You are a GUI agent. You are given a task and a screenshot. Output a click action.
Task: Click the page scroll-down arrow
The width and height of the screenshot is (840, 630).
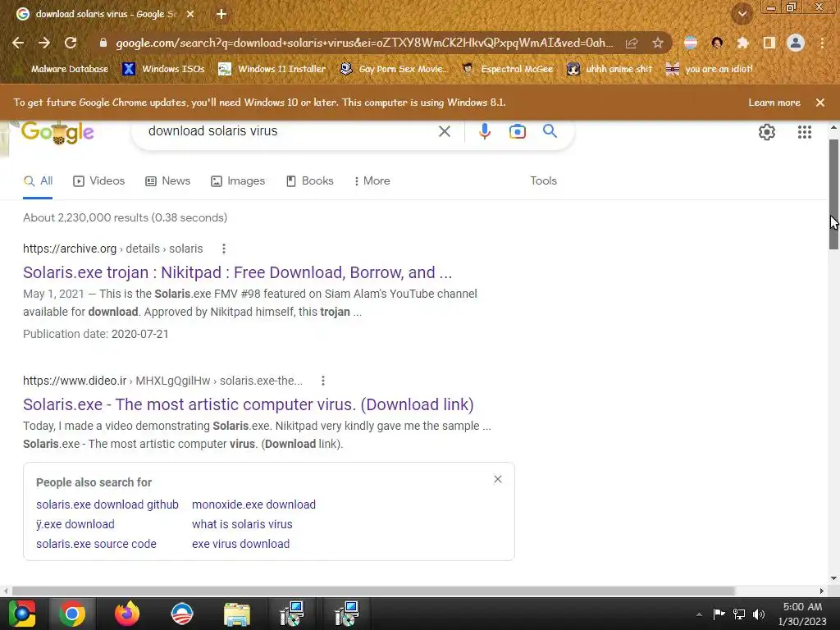[833, 578]
